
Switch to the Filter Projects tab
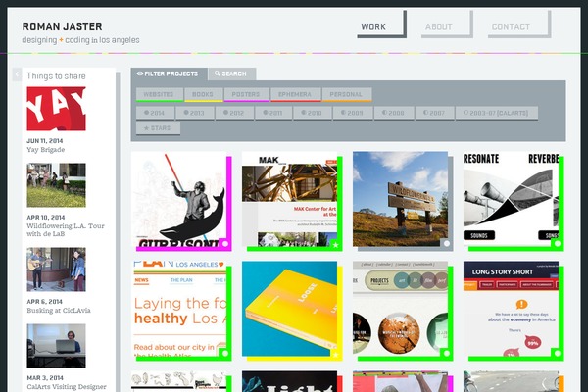[170, 73]
